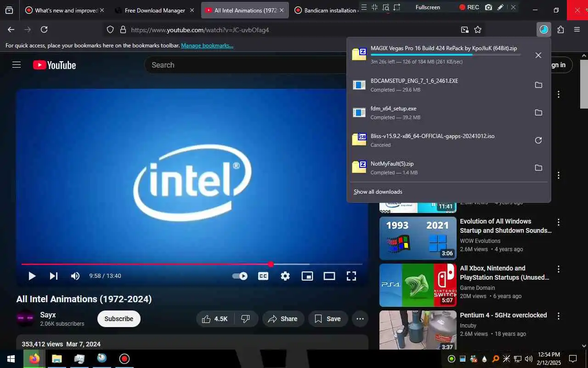Screen dimensions: 588x368
Task: Retry the canceled Bliss ISO download
Action: pyautogui.click(x=538, y=140)
